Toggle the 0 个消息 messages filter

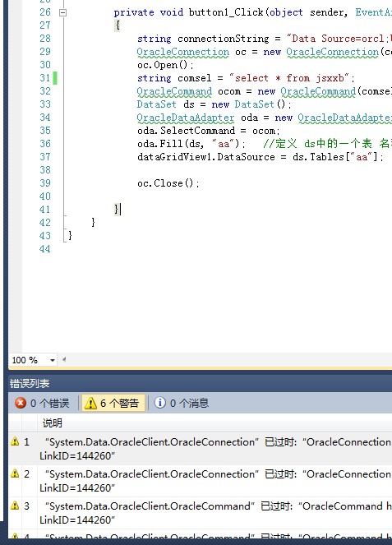[182, 403]
